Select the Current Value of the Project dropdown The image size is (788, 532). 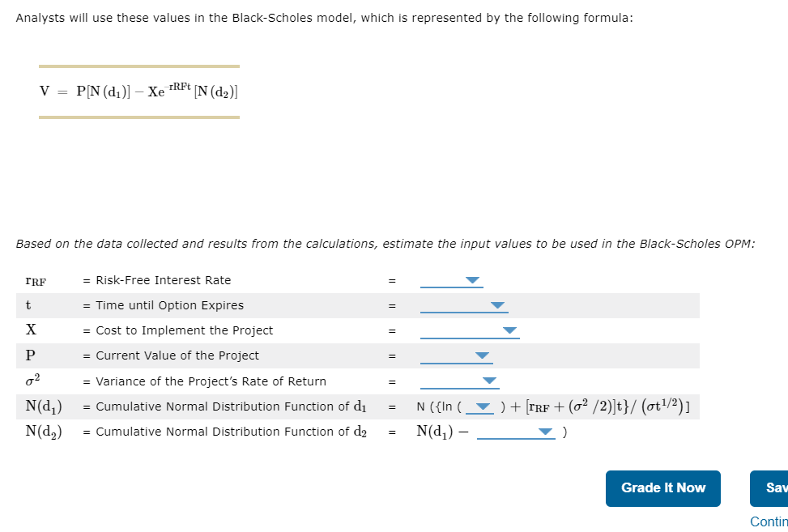coord(456,355)
